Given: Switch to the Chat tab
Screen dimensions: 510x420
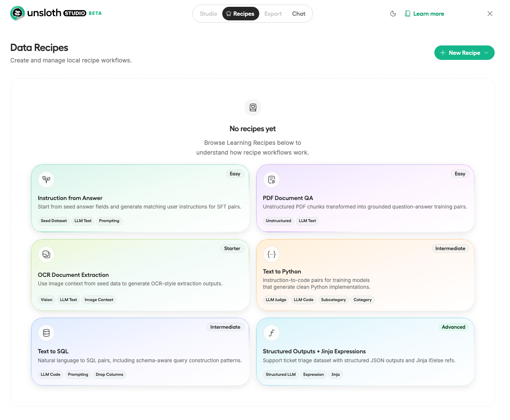Looking at the screenshot, I should coord(298,14).
